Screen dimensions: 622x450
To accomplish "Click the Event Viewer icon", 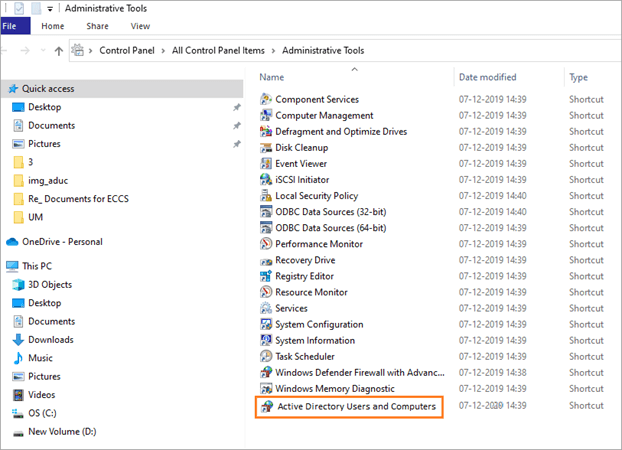I will click(266, 163).
